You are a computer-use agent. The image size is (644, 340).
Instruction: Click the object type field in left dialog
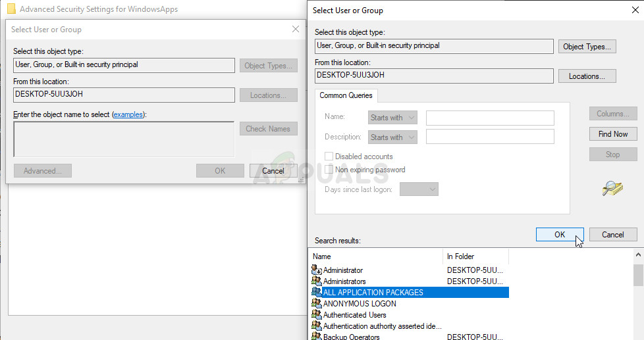point(124,65)
